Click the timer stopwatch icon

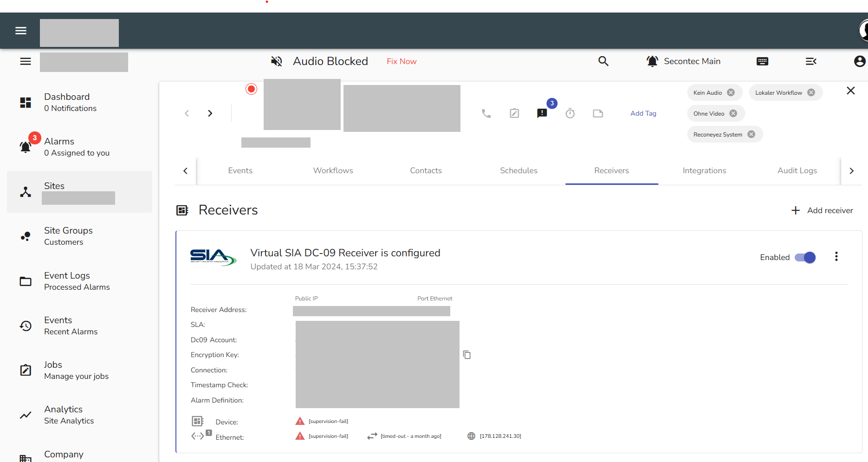point(570,113)
